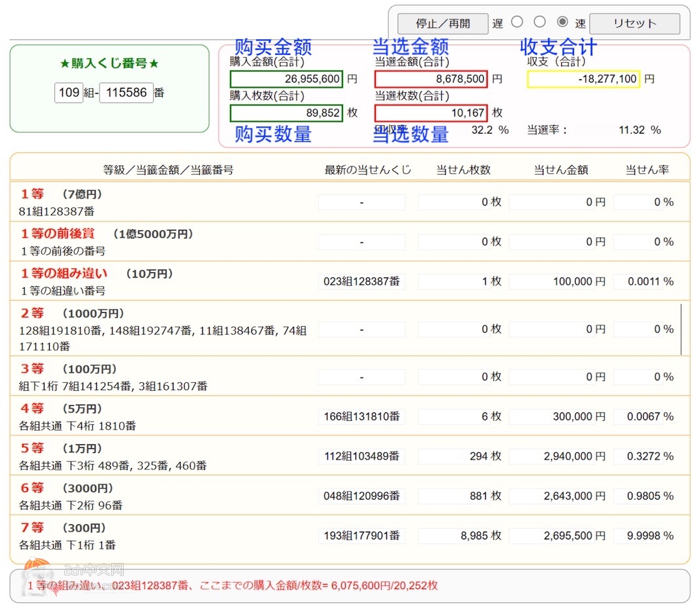Click the リセット button
This screenshot has width=696, height=616.
[x=634, y=24]
